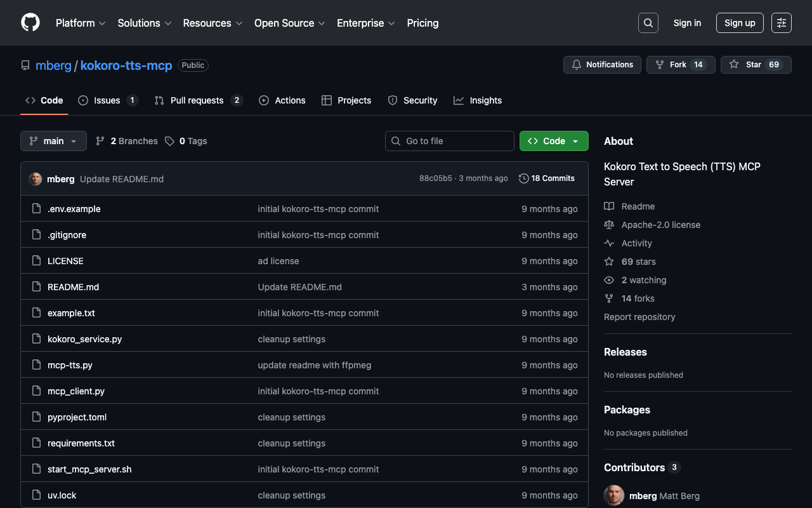Open the README.md file
The width and height of the screenshot is (812, 508).
pyautogui.click(x=73, y=287)
